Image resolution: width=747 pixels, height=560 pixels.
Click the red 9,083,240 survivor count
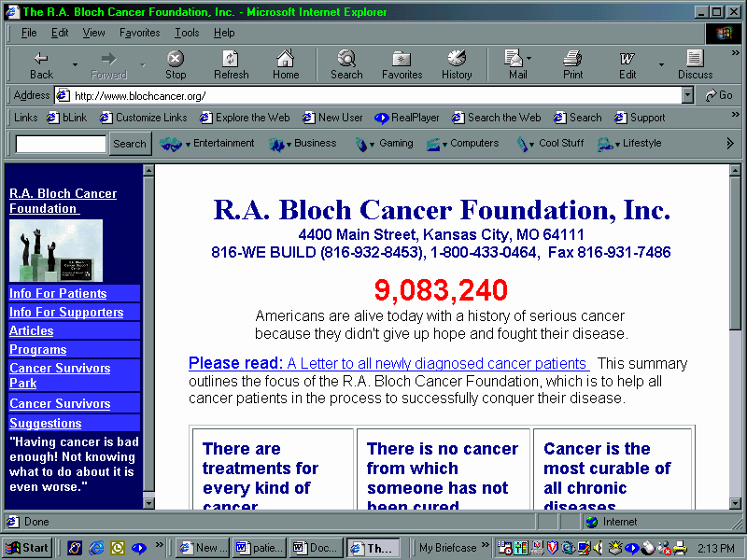tap(441, 290)
